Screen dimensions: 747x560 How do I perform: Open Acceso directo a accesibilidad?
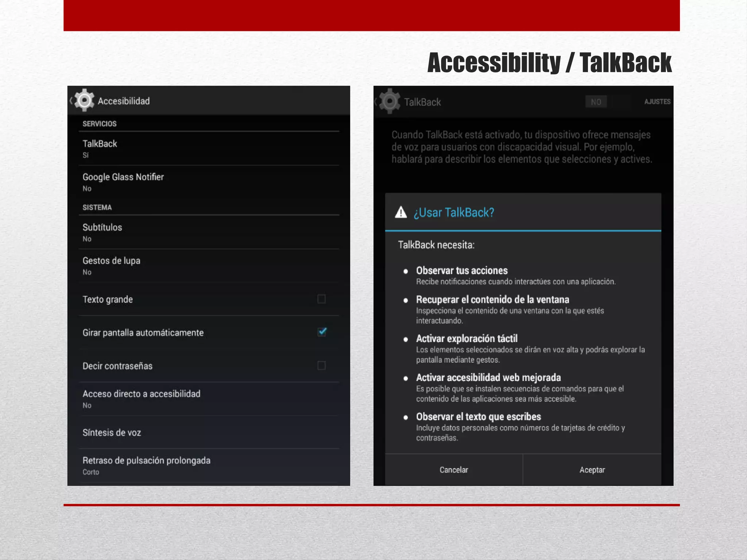click(x=209, y=399)
